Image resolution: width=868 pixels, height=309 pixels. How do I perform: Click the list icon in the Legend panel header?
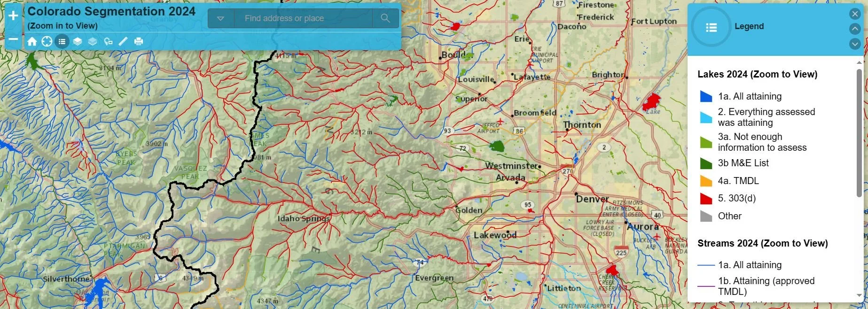pyautogui.click(x=711, y=27)
